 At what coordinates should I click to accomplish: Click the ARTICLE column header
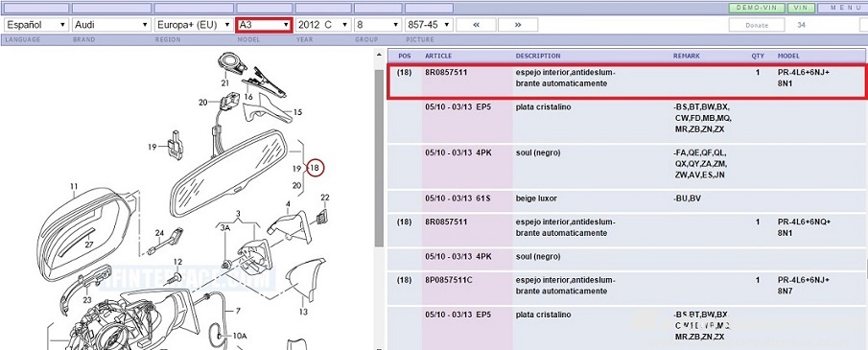pos(438,56)
